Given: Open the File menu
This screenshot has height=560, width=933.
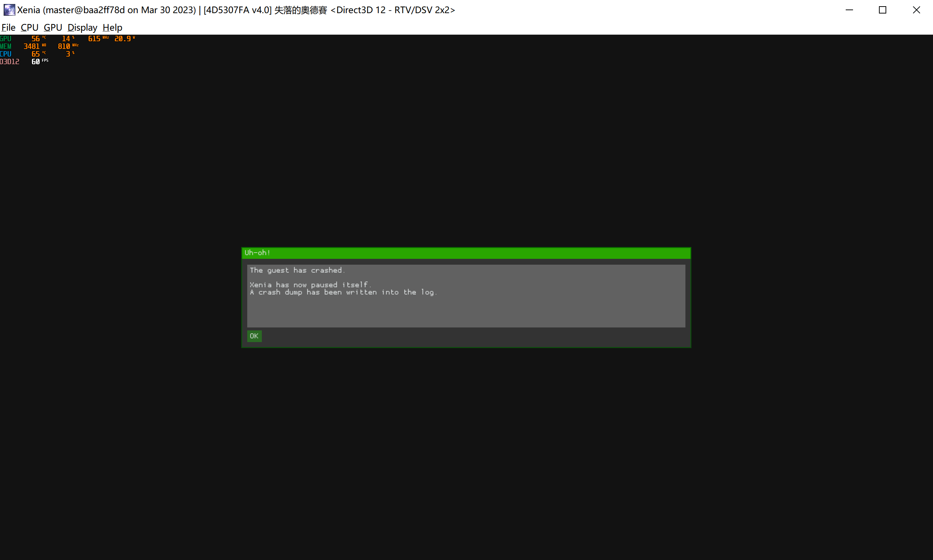Looking at the screenshot, I should pos(8,27).
